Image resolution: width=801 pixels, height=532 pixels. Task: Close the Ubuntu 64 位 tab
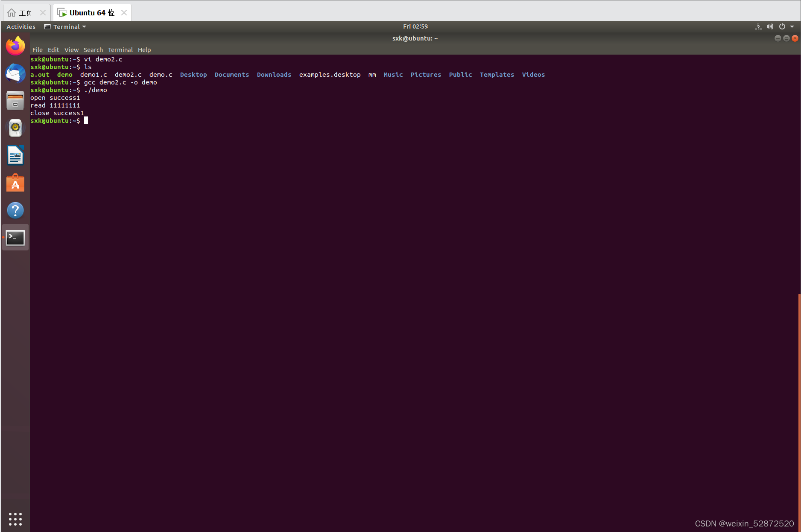[x=124, y=13]
